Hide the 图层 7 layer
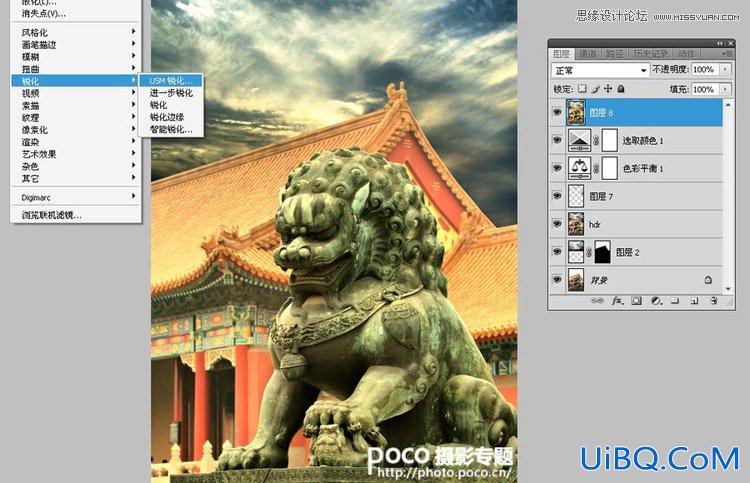Screen dimensions: 750x483 click(x=557, y=196)
